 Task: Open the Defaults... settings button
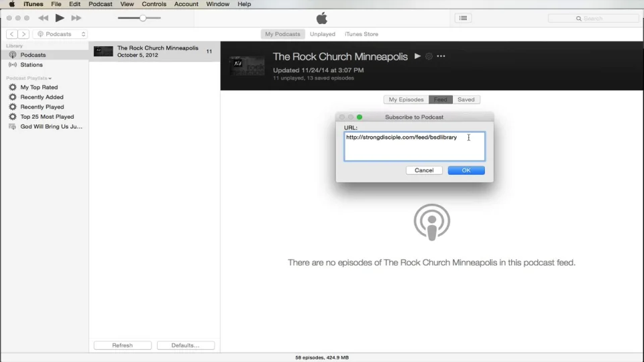(185, 346)
